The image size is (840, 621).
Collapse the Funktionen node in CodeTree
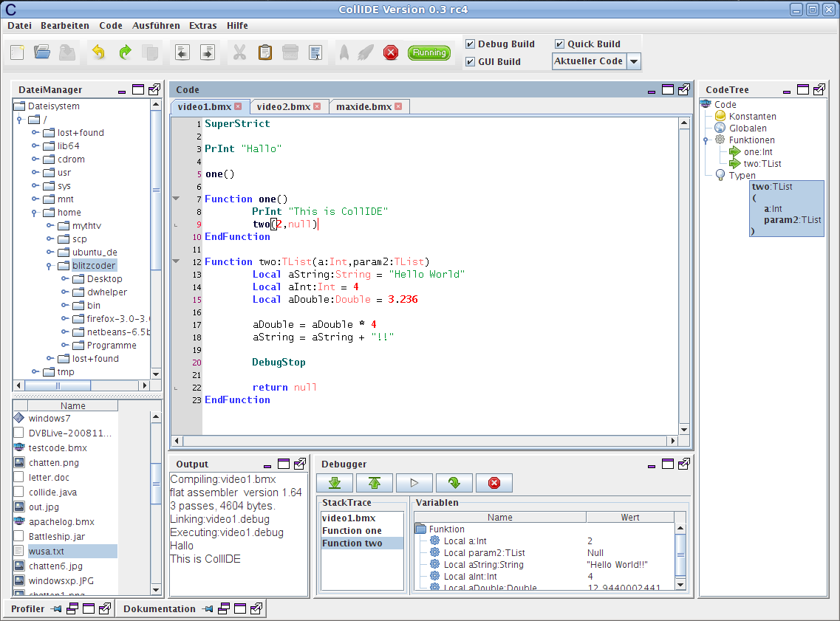tap(706, 140)
